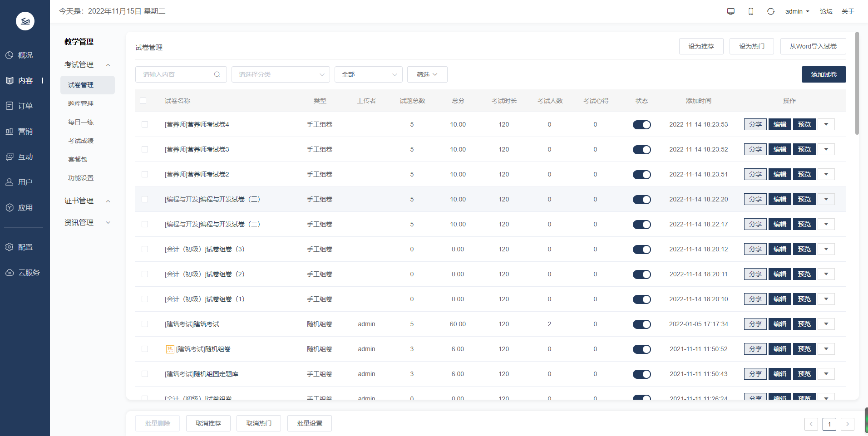Click the search magnifier icon in input

pyautogui.click(x=217, y=74)
